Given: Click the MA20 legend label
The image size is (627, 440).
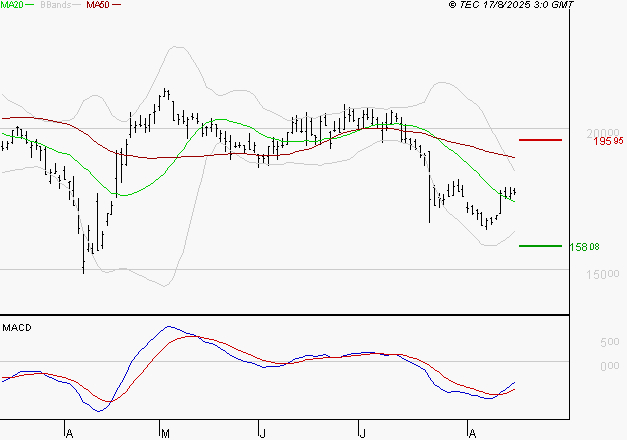Looking at the screenshot, I should (x=12, y=5).
